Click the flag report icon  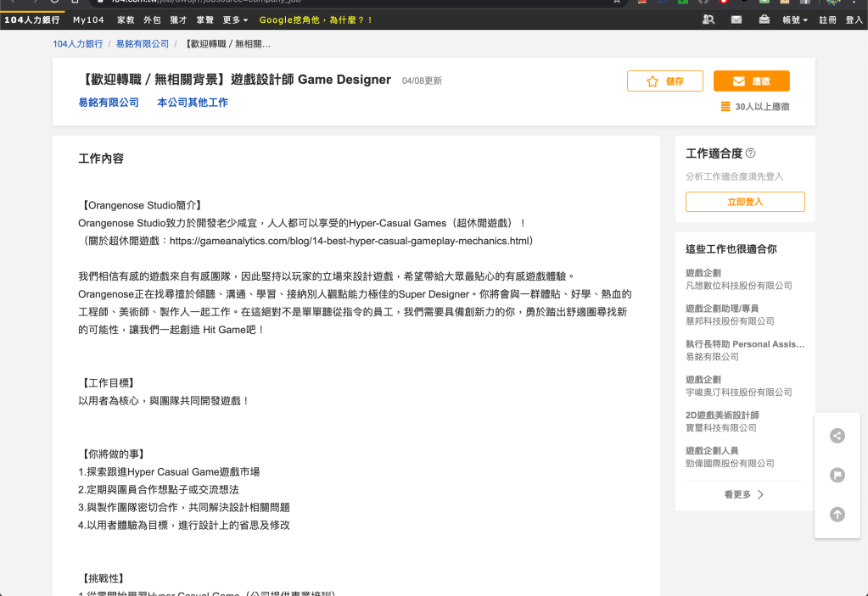837,475
